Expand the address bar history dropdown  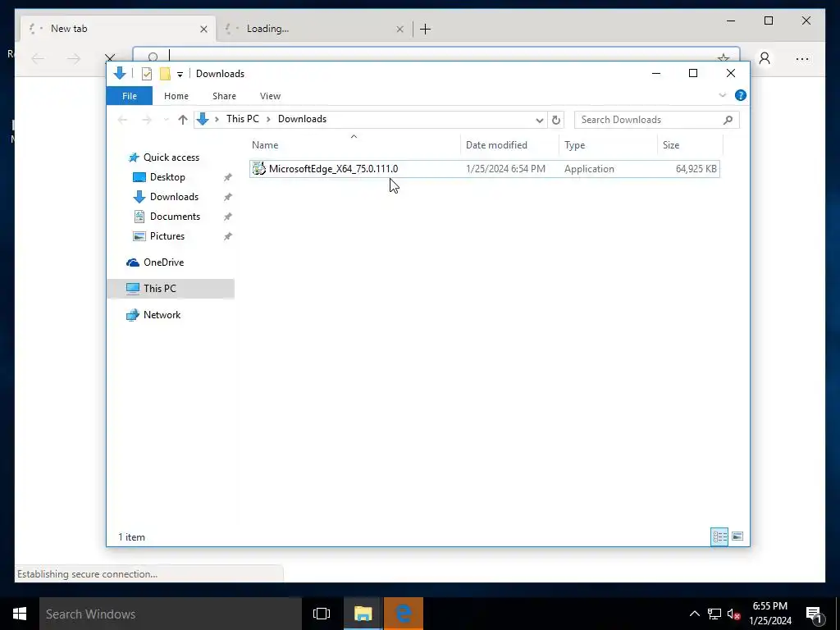point(540,120)
